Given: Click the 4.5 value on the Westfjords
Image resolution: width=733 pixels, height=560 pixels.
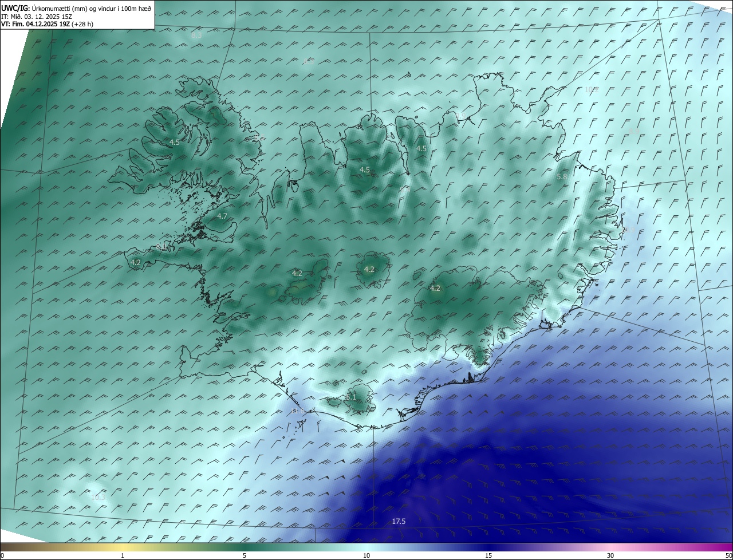Looking at the screenshot, I should click(175, 142).
